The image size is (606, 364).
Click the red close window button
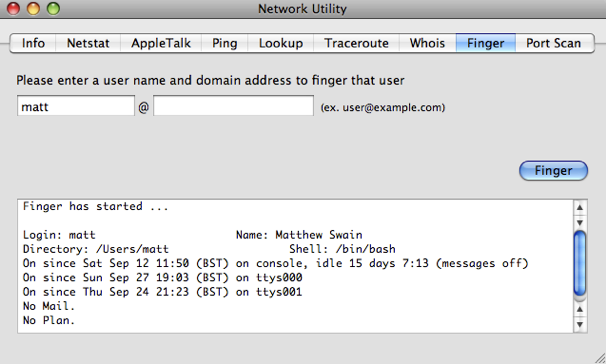[14, 9]
